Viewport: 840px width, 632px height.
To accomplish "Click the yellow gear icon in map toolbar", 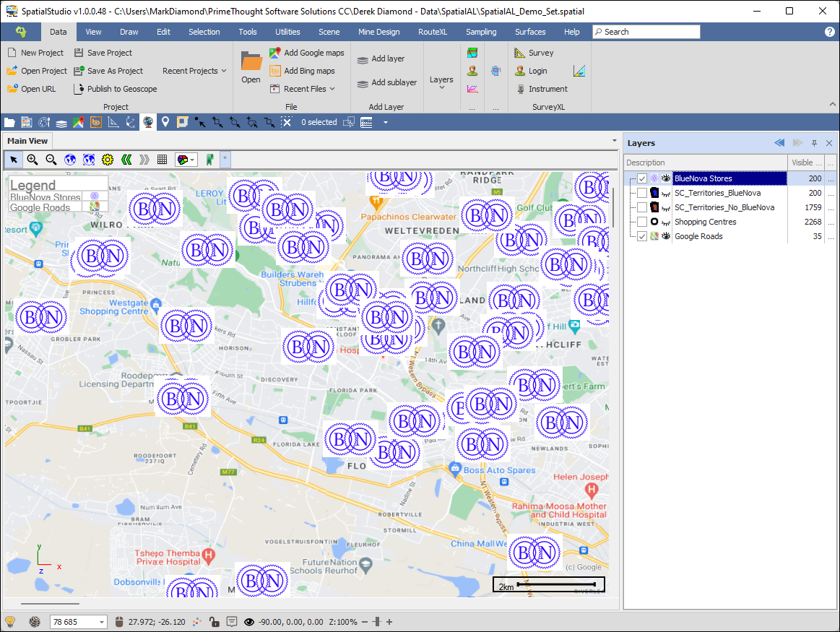I will click(x=108, y=159).
